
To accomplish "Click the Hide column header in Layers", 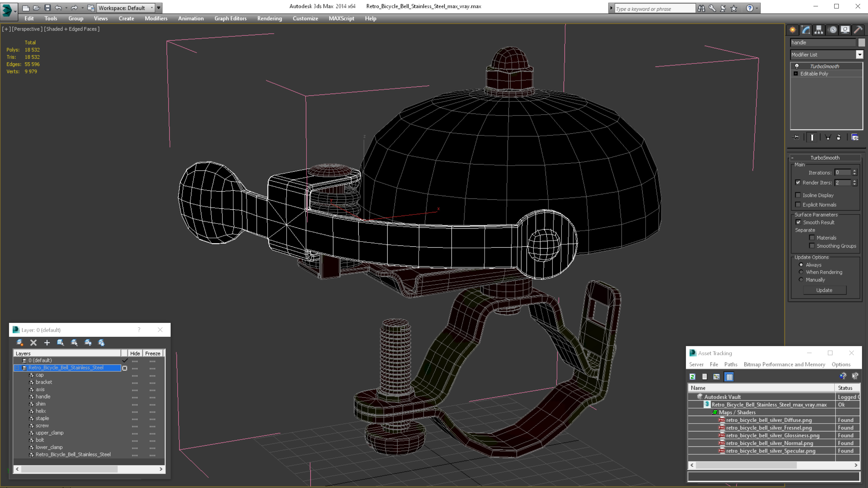I will [x=135, y=353].
